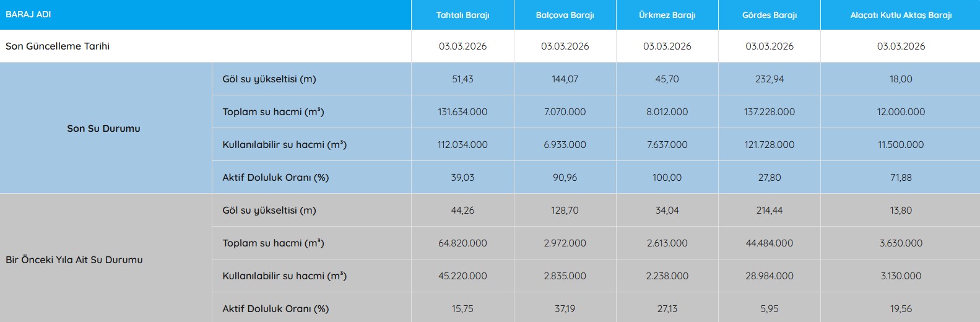Click the Balçova Barajı header
The image size is (980, 322).
565,15
